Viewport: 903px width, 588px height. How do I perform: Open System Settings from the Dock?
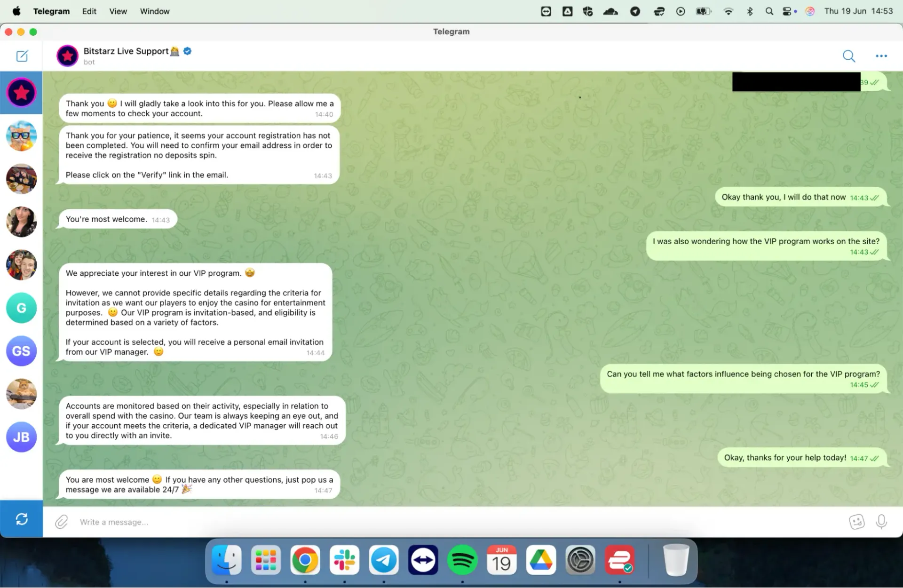[580, 560]
